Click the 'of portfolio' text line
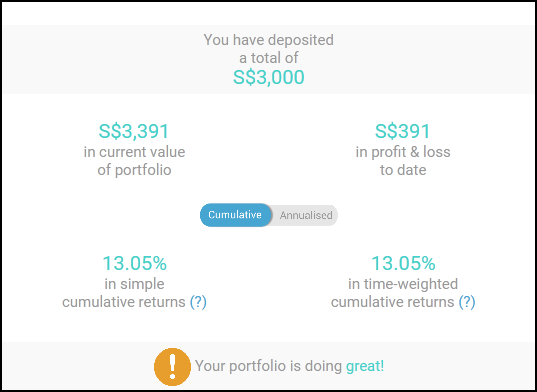Viewport: 537px width, 392px height. [x=134, y=170]
